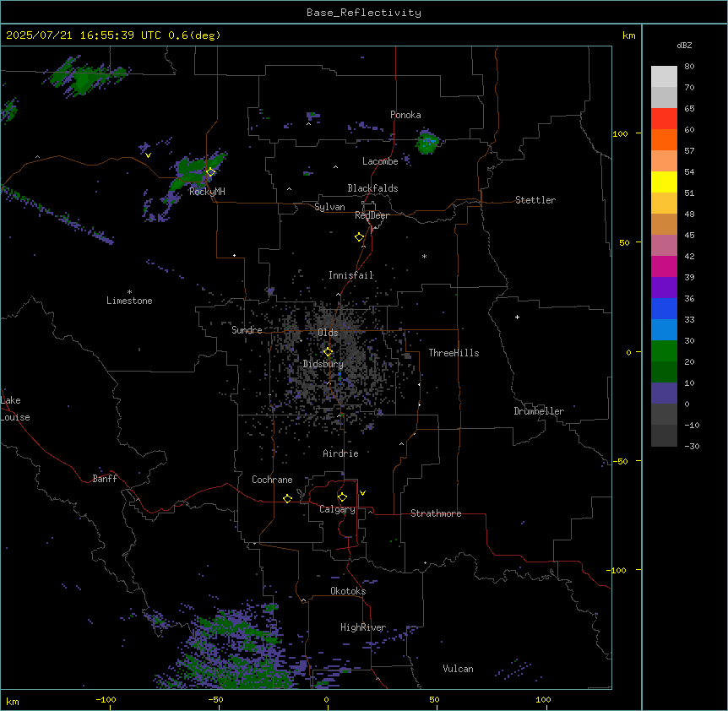Click the Base_Reflectivity title
Image resolution: width=728 pixels, height=711 pixels.
pyautogui.click(x=364, y=13)
